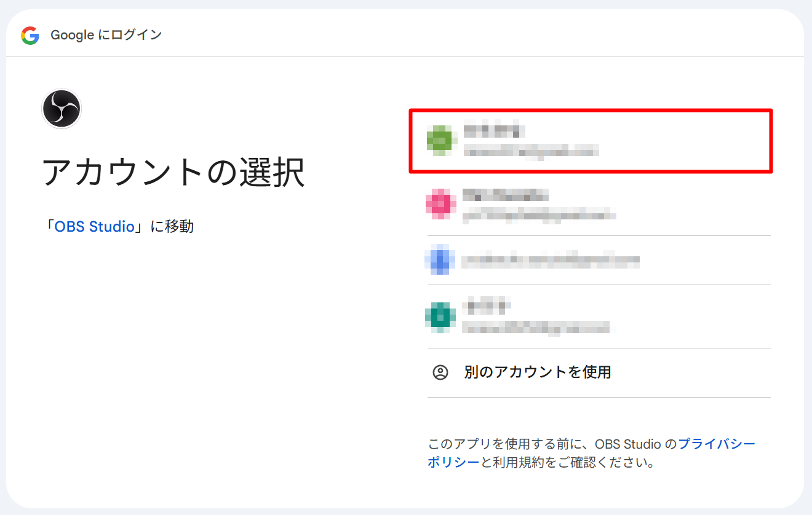Pick the second account's blurred email address
Screen dimensions: 812x515
pyautogui.click(x=539, y=214)
